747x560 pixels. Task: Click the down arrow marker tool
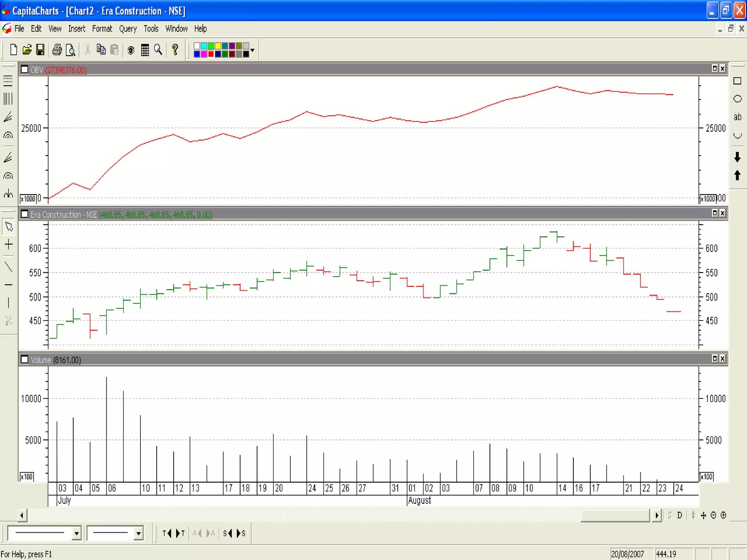(x=737, y=157)
